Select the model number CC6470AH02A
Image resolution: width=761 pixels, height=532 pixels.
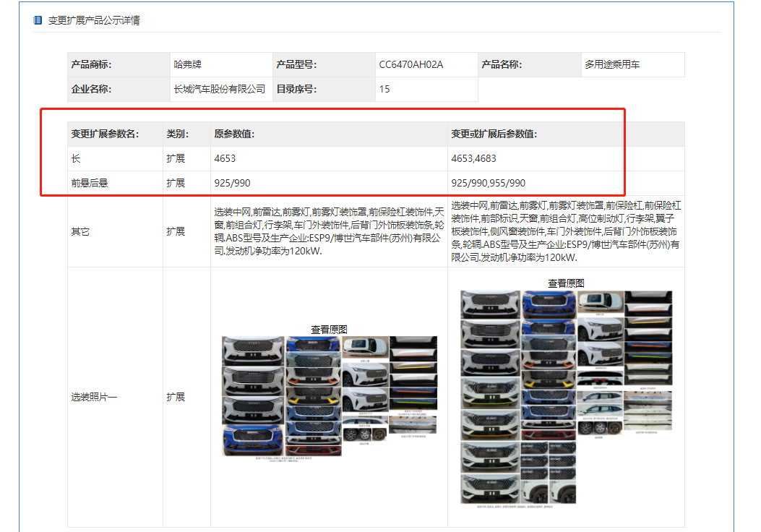click(x=411, y=64)
